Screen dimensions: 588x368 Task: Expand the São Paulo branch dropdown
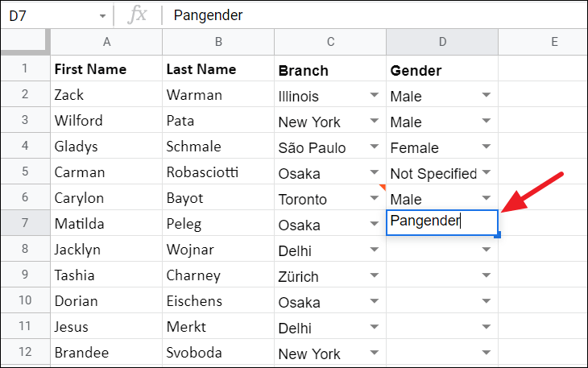point(374,147)
